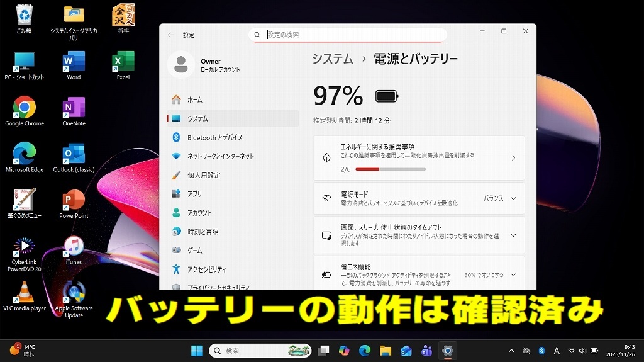Click the IME A input indicator
This screenshot has height=362, width=644.
pos(557,351)
